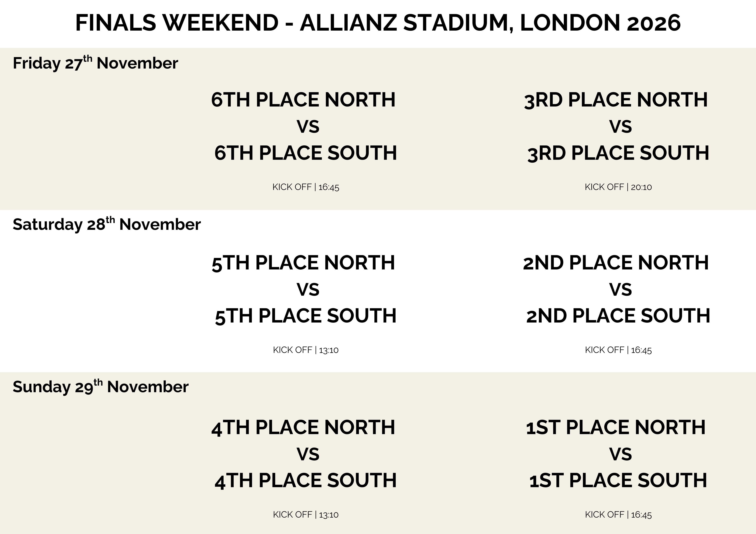Click the Finals Weekend Allianz Stadium title

click(378, 23)
